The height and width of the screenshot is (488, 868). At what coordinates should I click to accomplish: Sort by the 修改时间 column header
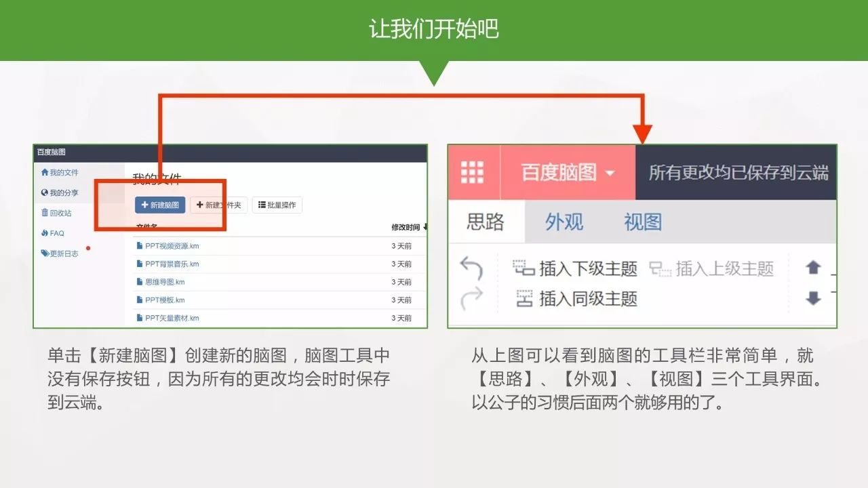[409, 227]
